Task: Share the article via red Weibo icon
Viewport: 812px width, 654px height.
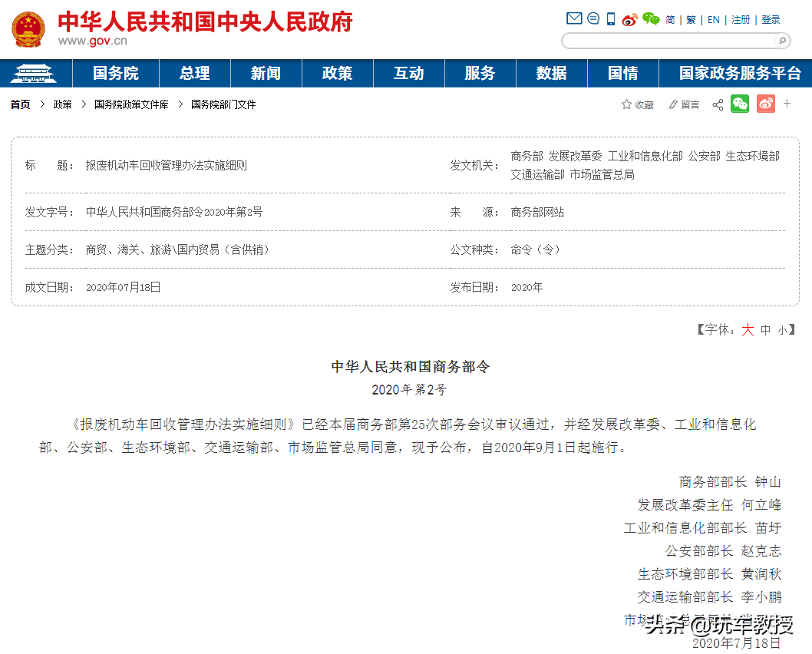Action: [x=766, y=104]
